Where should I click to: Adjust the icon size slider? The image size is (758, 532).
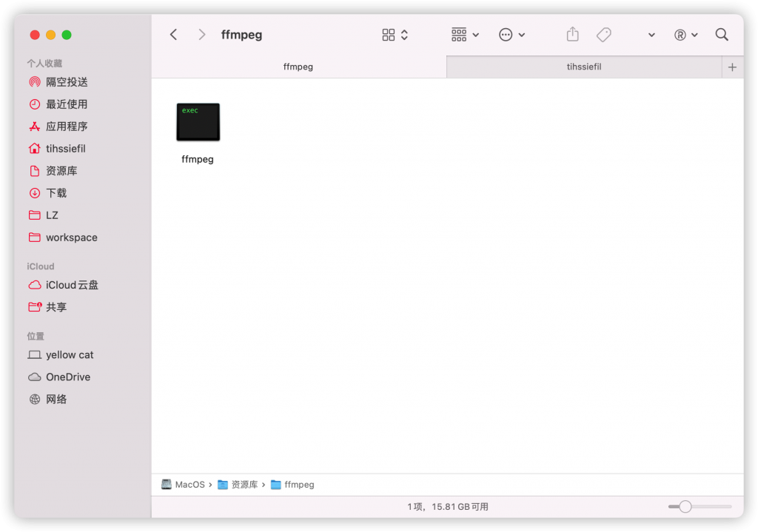point(685,507)
